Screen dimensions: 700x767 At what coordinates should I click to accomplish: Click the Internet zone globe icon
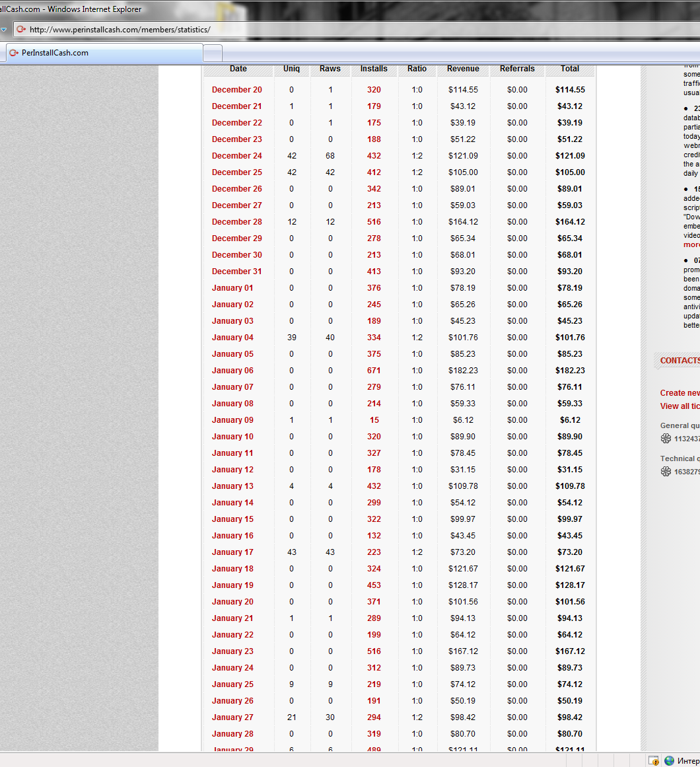click(x=670, y=761)
